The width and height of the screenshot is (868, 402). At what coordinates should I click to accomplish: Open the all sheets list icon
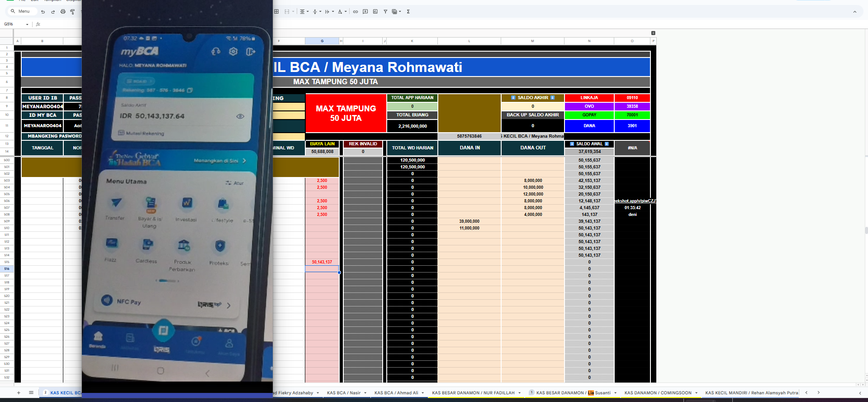click(x=31, y=393)
